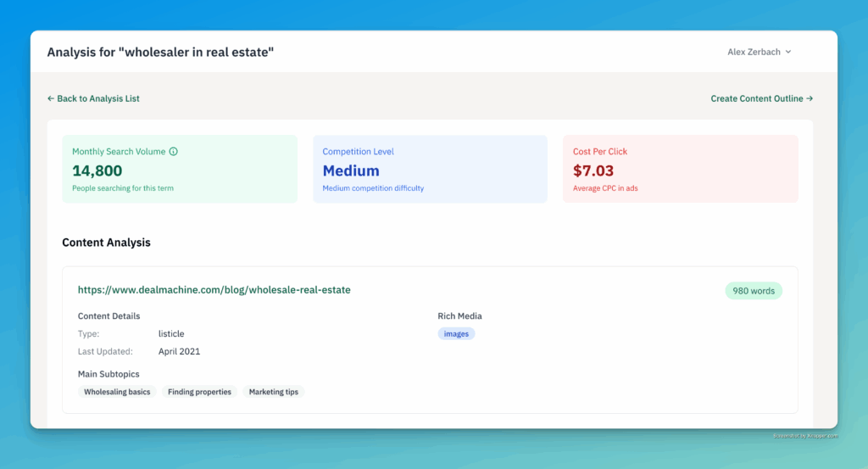Click the Marketing tips subtopic tag

coord(273,392)
